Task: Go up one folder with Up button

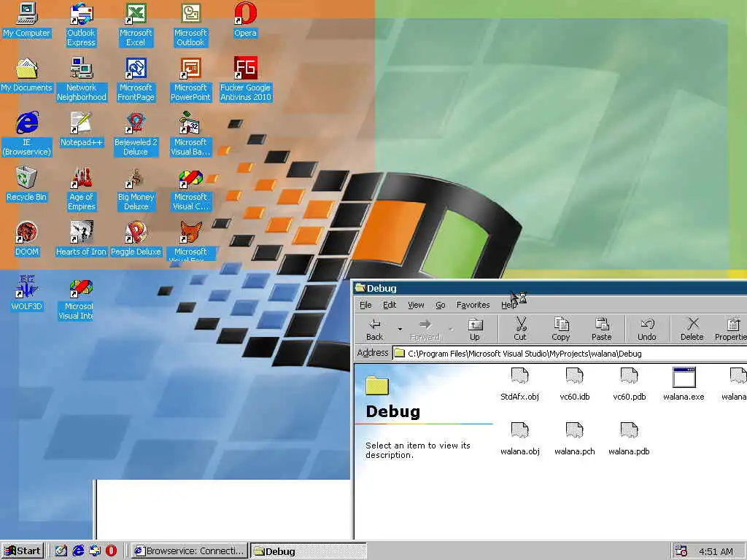Action: click(474, 329)
